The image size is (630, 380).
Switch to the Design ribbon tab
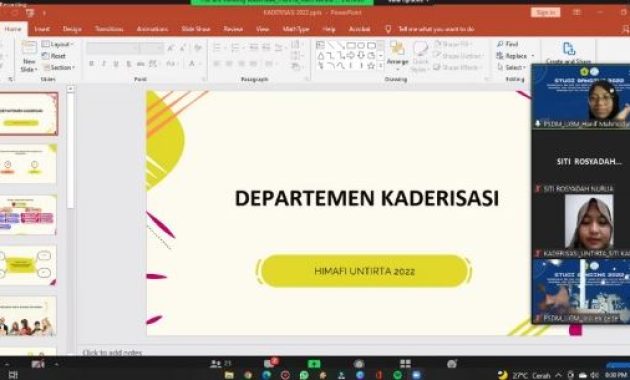[72, 29]
